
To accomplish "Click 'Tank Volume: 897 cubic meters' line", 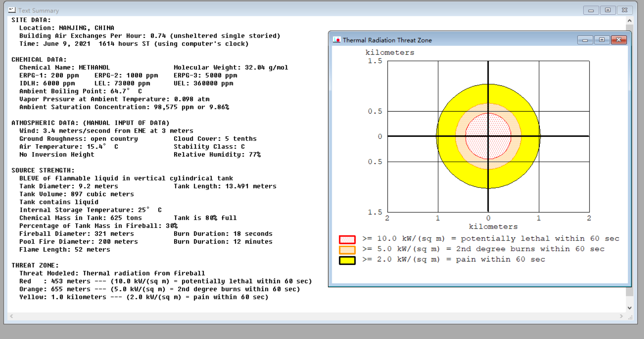I will (x=77, y=194).
